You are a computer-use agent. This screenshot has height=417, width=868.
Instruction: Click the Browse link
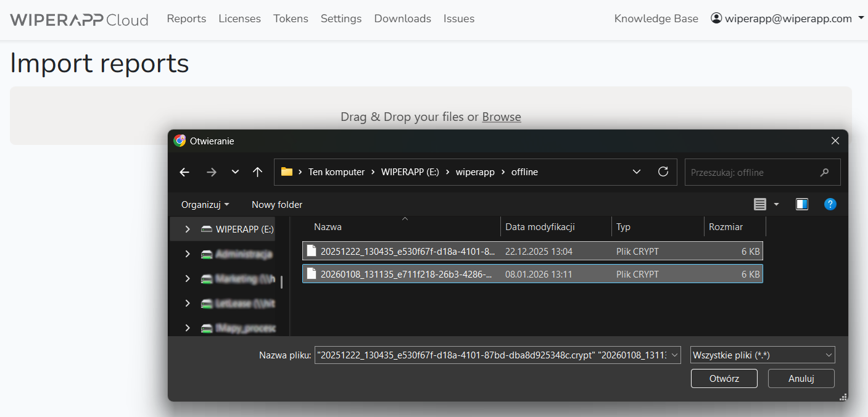coord(501,117)
